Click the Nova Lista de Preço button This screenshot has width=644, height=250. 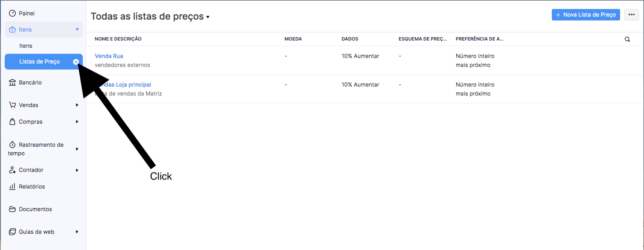click(x=586, y=15)
